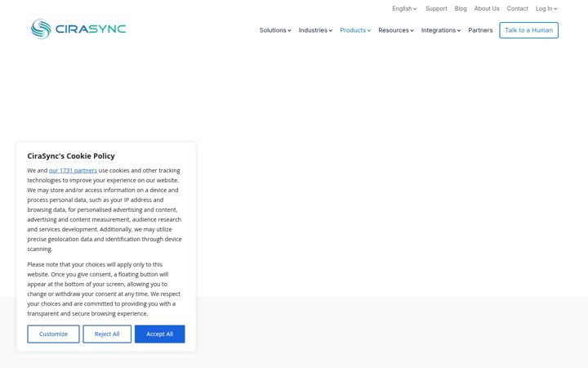
Task: Expand the Industries menu
Action: pyautogui.click(x=315, y=30)
